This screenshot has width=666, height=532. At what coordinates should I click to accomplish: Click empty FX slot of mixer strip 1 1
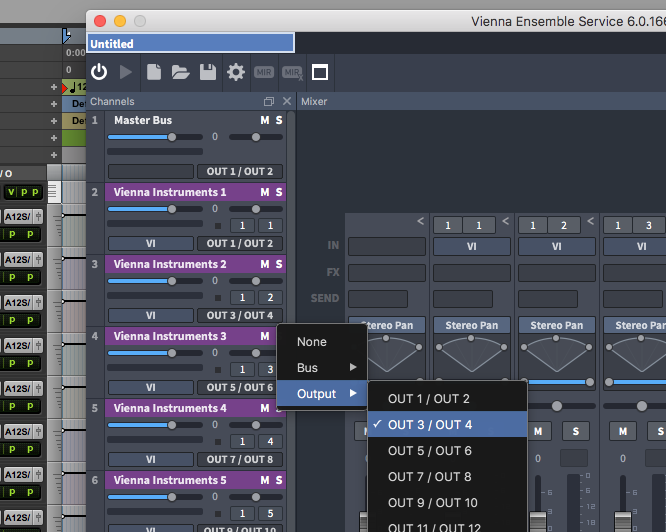pyautogui.click(x=471, y=273)
